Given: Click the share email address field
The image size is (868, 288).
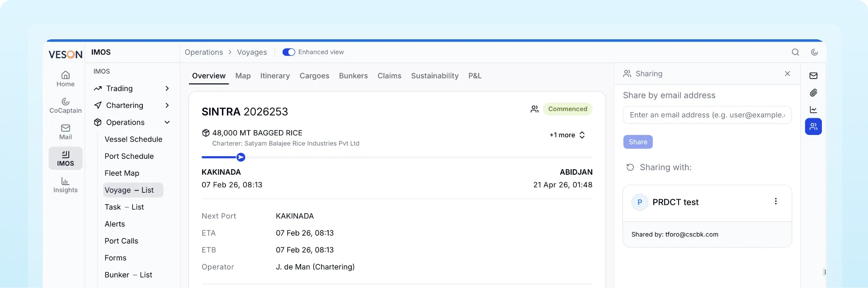Looking at the screenshot, I should [707, 115].
